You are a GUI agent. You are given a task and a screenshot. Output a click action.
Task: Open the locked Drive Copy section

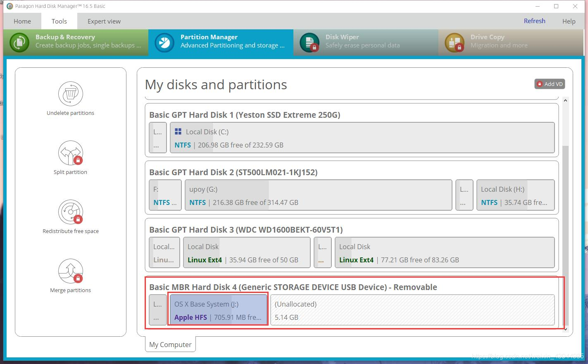(511, 42)
